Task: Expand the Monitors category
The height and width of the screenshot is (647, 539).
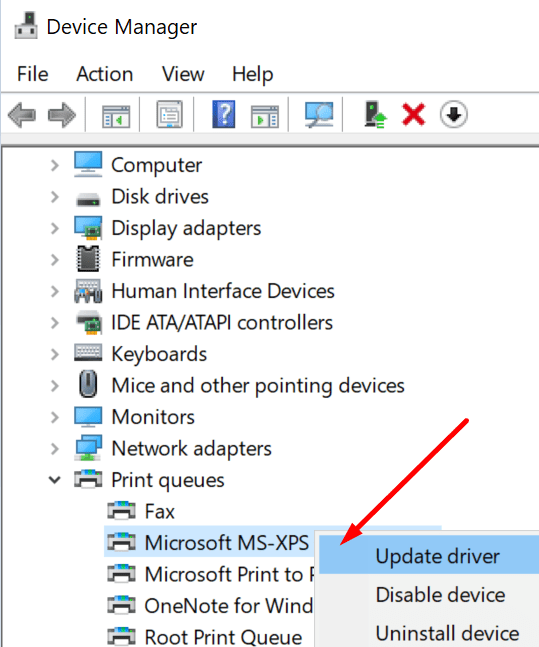Action: [x=54, y=417]
